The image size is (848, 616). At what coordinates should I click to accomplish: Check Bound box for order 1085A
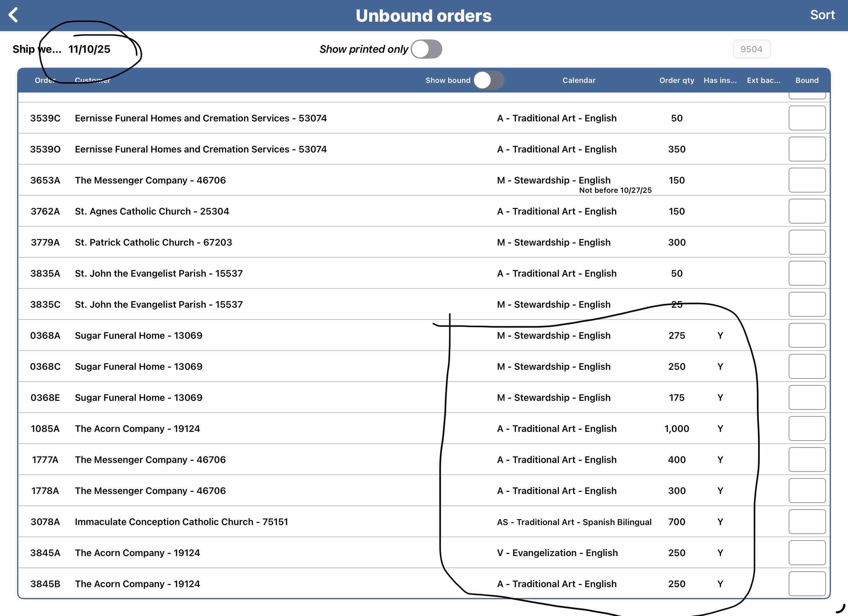[807, 428]
